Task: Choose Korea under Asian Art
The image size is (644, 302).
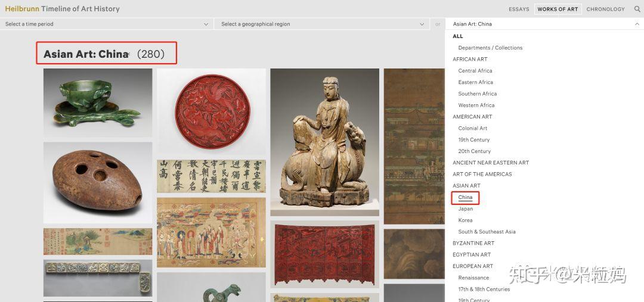Action: click(465, 220)
